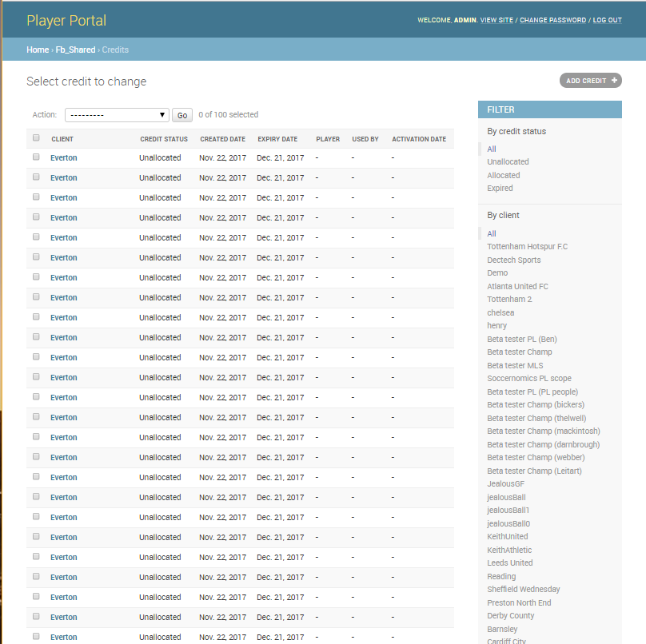The width and height of the screenshot is (646, 644).
Task: Sort by the Activation Date column header
Action: click(419, 139)
